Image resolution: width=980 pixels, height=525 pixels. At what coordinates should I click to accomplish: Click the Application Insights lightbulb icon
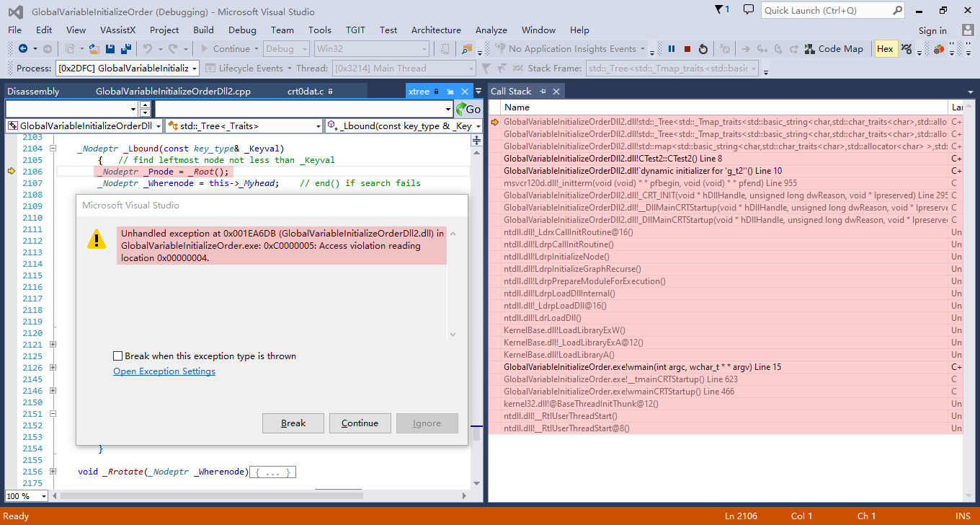click(x=499, y=49)
